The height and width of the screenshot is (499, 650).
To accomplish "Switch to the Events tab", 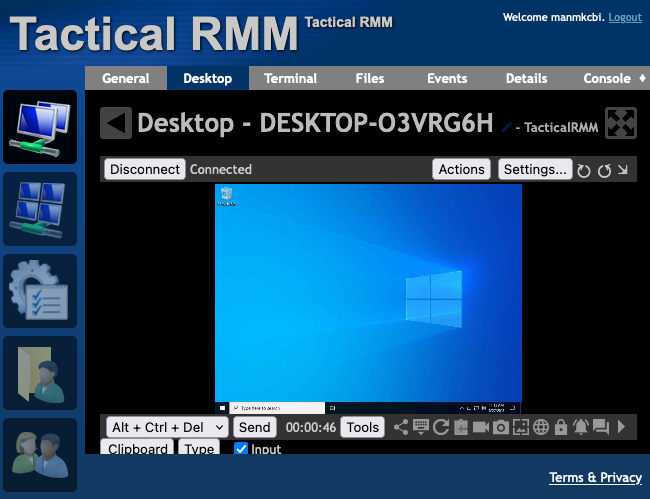I will pyautogui.click(x=447, y=78).
